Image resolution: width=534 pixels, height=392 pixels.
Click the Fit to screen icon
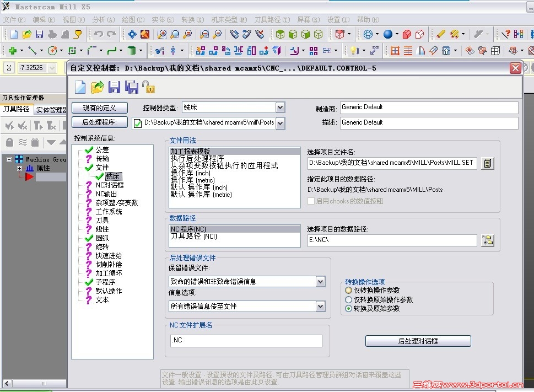point(132,34)
